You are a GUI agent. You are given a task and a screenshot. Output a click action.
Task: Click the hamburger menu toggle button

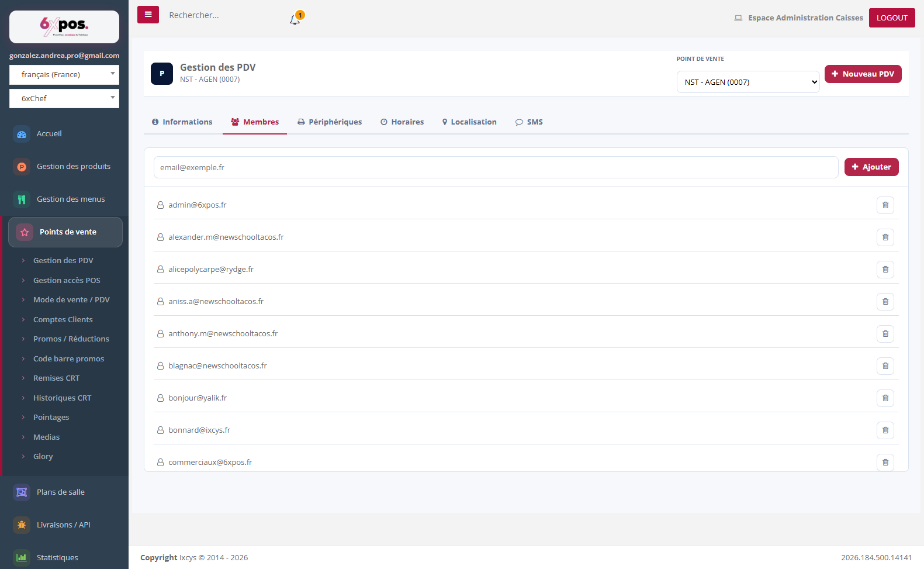tap(148, 15)
